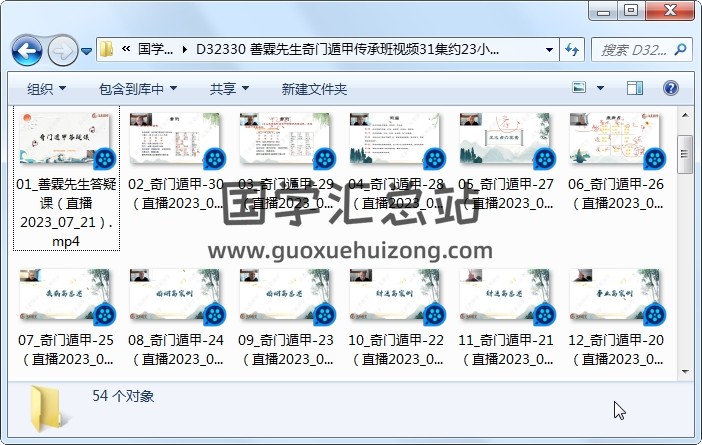This screenshot has height=445, width=702.
Task: Click the scrollbar down arrow in file list
Action: [685, 371]
